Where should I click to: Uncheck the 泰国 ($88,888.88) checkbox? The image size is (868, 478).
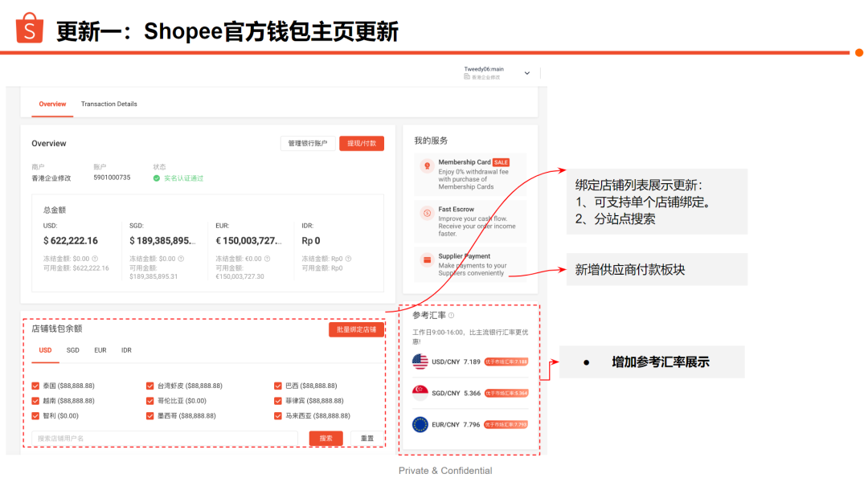tap(35, 386)
